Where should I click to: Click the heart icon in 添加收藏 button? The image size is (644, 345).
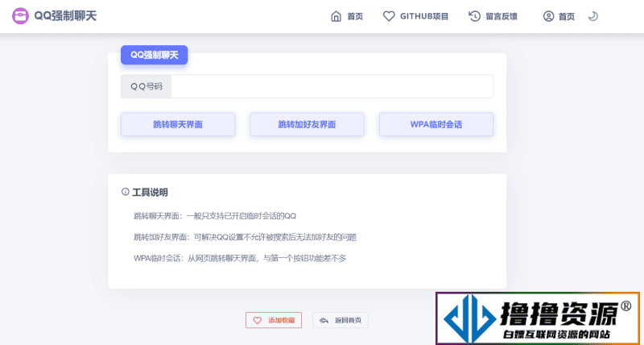click(x=257, y=320)
